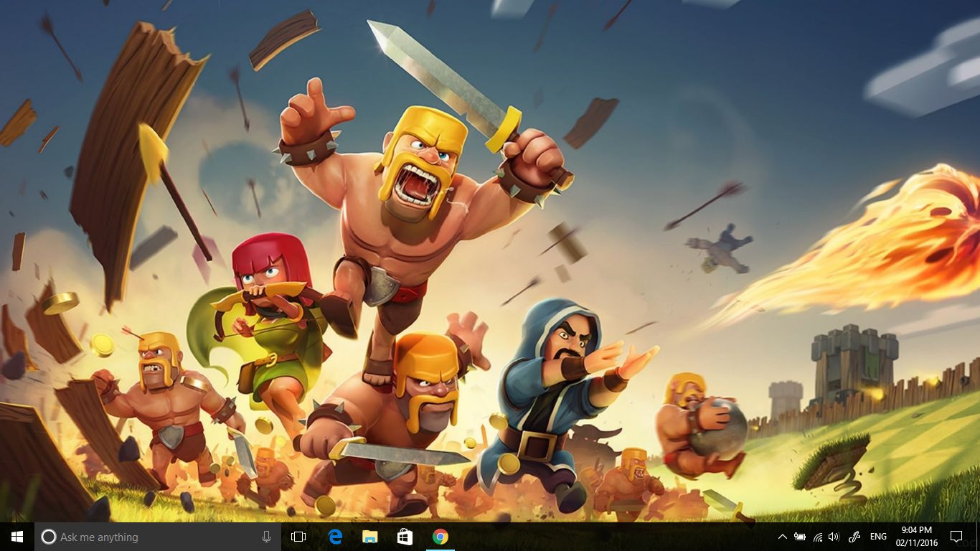
Task: Show hidden system tray icons
Action: tap(782, 537)
